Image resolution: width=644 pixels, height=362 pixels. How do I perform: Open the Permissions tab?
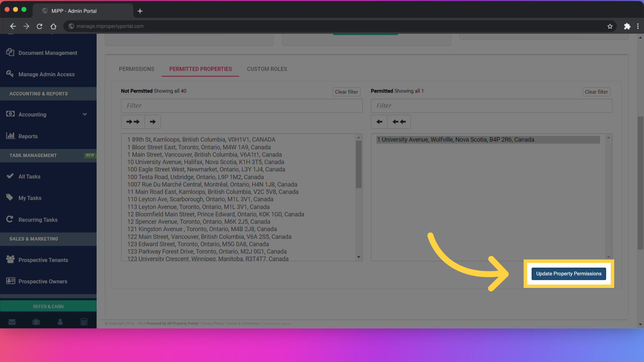click(x=137, y=69)
